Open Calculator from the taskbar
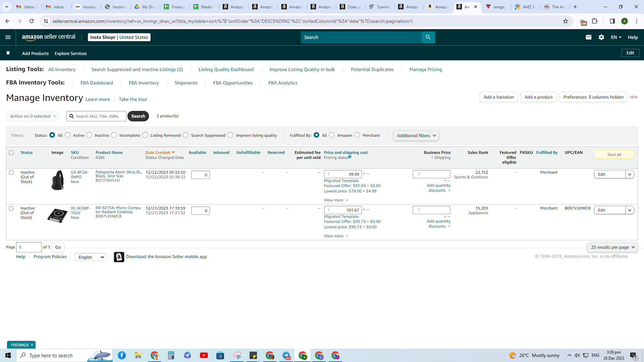The width and height of the screenshot is (644, 362). [171, 355]
